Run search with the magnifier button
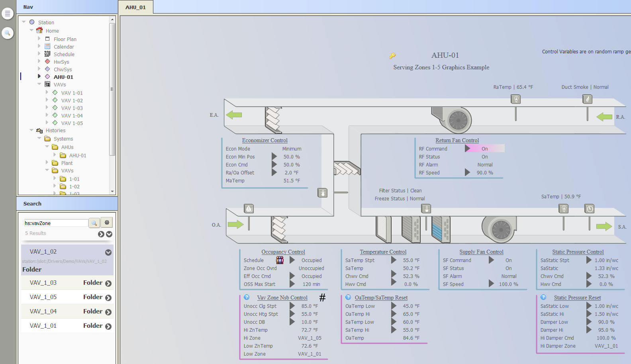This screenshot has width=631, height=364. click(x=94, y=223)
